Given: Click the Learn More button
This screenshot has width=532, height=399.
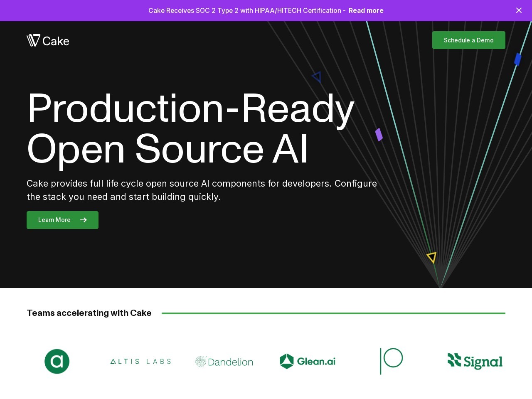Looking at the screenshot, I should (62, 220).
